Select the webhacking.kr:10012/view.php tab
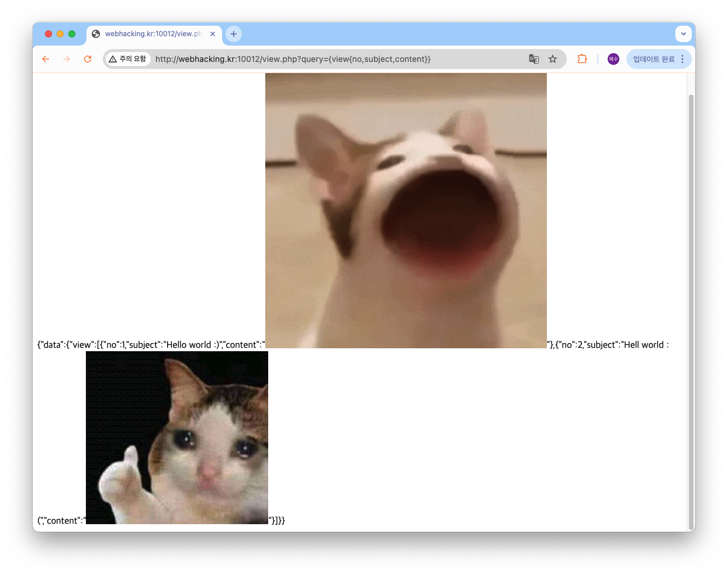The image size is (728, 575). pyautogui.click(x=154, y=34)
